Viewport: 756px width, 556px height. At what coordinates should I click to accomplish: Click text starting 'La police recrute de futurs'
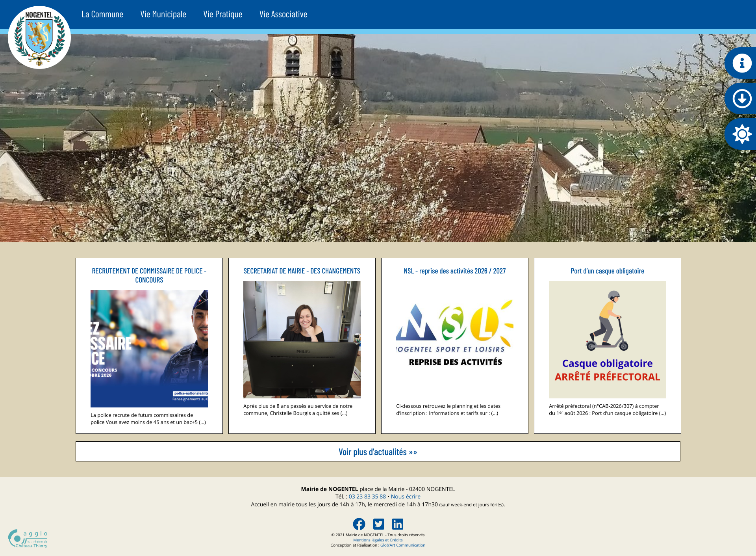point(148,418)
